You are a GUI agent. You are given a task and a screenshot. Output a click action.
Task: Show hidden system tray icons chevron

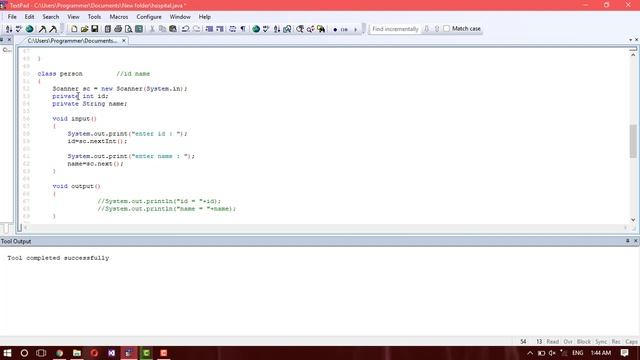pyautogui.click(x=530, y=353)
